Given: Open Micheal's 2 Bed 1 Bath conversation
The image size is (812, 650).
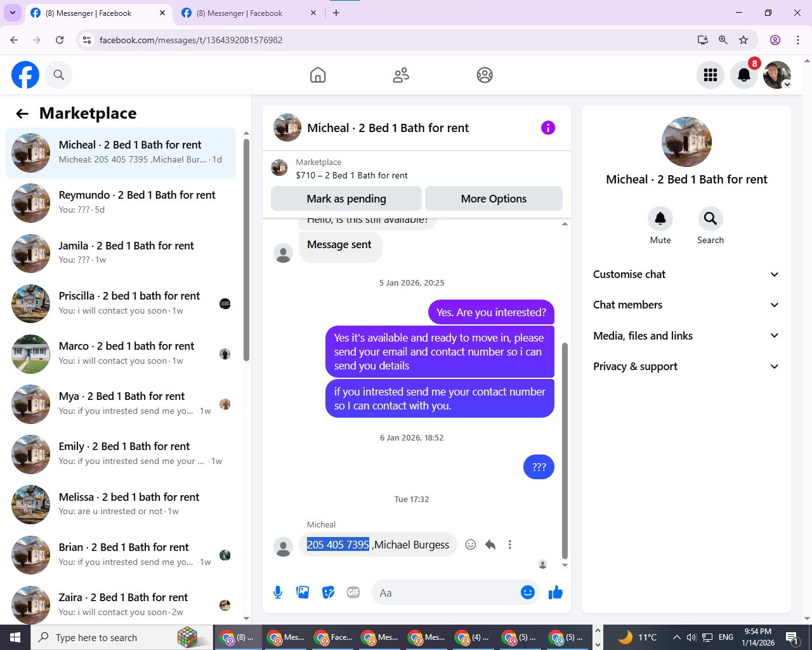Looking at the screenshot, I should (121, 153).
